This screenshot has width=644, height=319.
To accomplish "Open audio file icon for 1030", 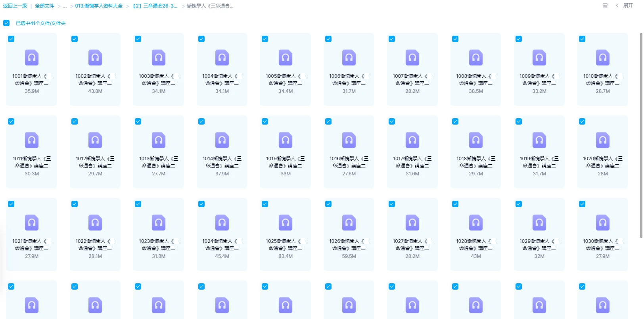I will pyautogui.click(x=603, y=223).
